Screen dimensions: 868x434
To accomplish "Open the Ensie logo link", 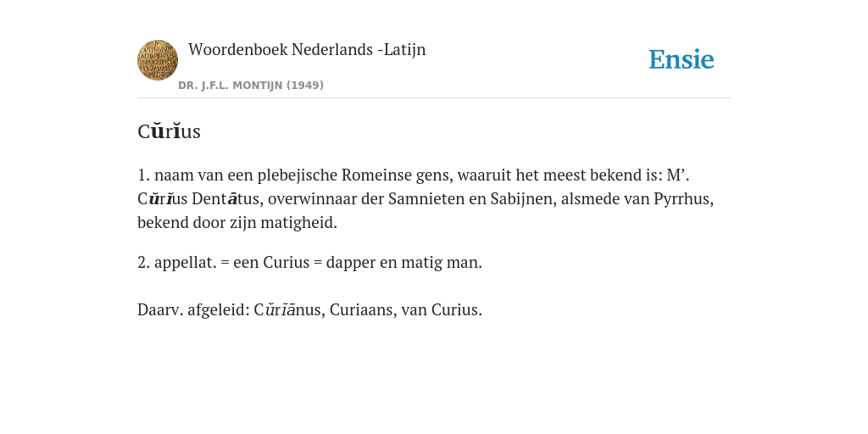I will click(682, 59).
